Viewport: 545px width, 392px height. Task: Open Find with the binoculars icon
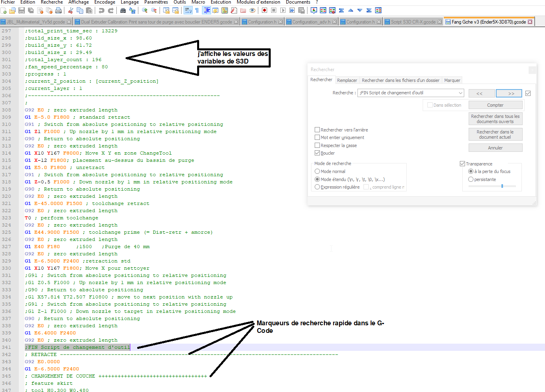(x=123, y=10)
